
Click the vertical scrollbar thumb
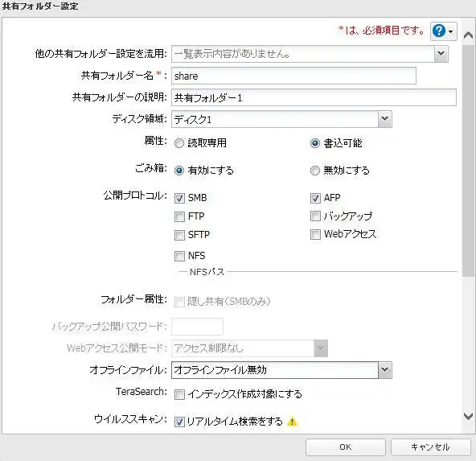coord(469,160)
